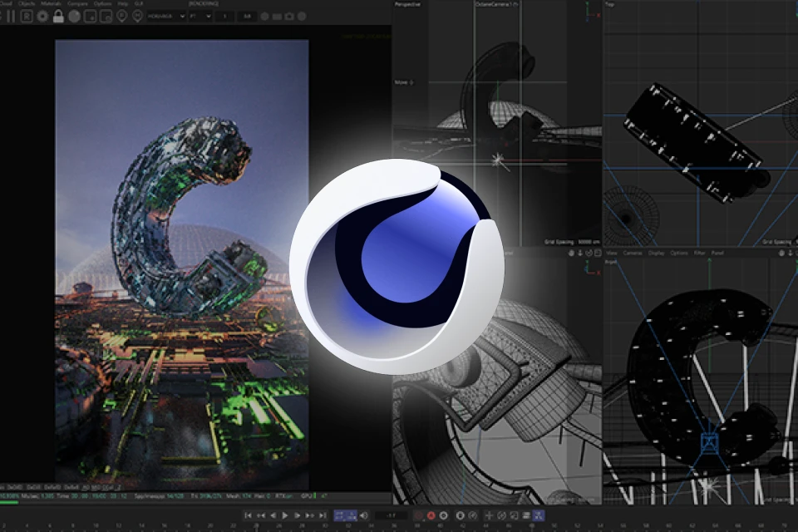
Task: Toggle highlighted point-level animation icon
Action: pyautogui.click(x=539, y=515)
